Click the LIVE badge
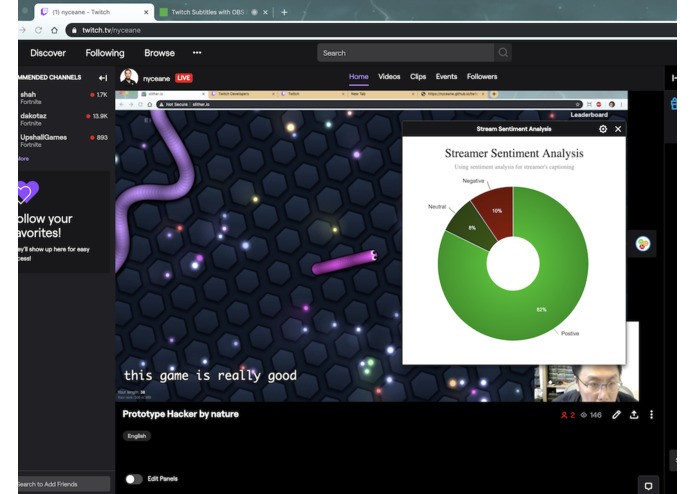Screen dimensions: 695x494 tap(184, 78)
